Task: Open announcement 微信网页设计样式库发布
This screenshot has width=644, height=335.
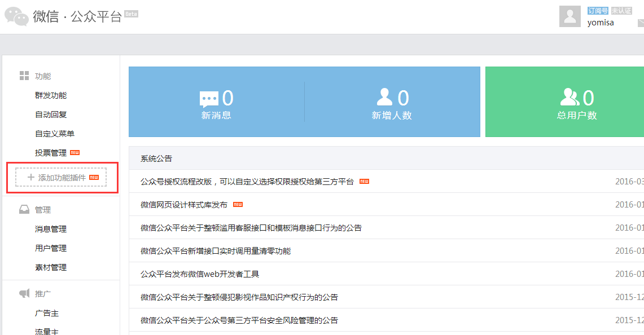Action: pos(184,205)
